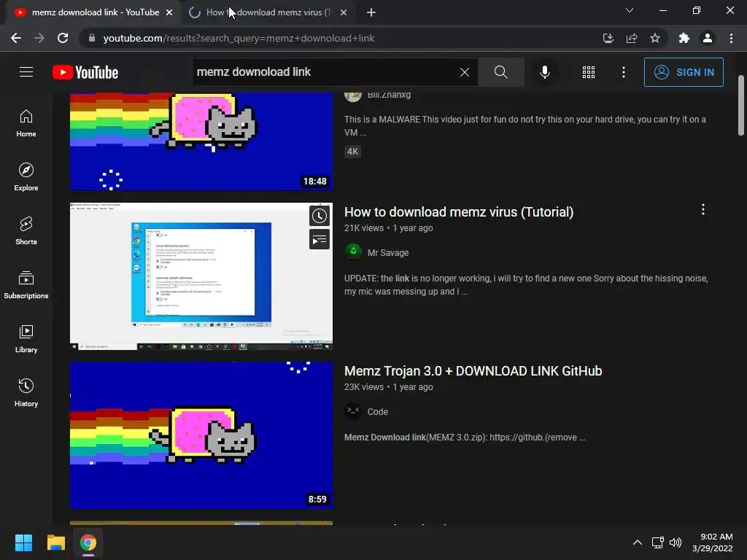Bookmark this page with the star
This screenshot has width=747, height=560.
(x=655, y=38)
